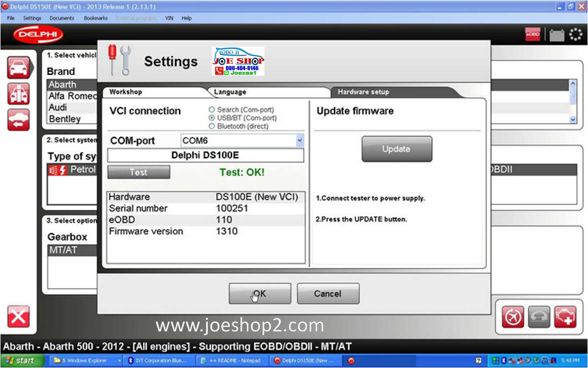Click the red car vehicle selection icon

tap(18, 68)
